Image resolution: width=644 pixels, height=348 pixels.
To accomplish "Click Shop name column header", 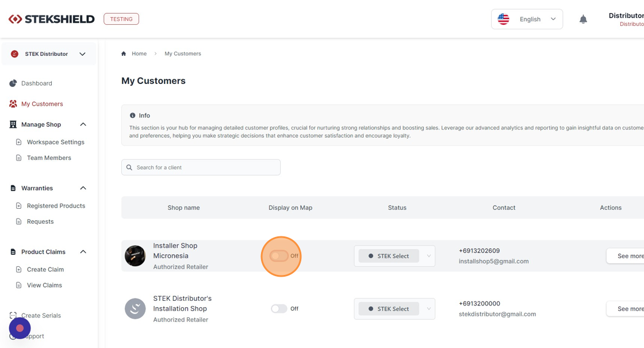I will [x=183, y=208].
